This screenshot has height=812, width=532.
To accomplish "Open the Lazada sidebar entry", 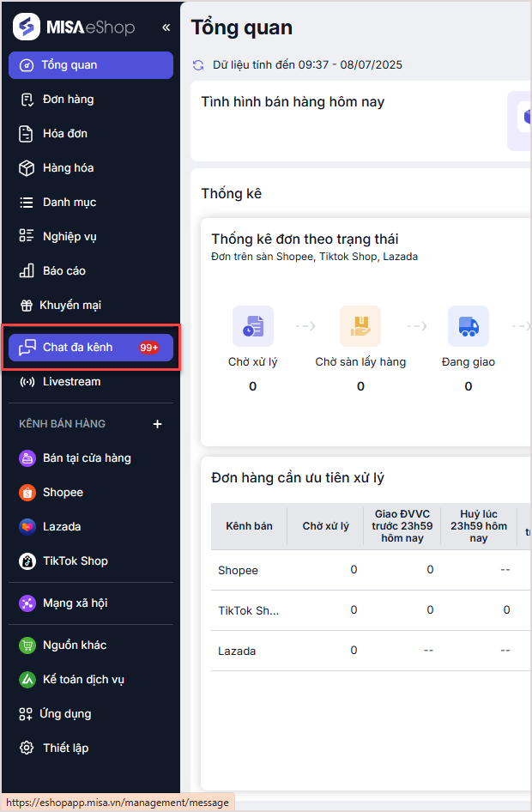I will tap(91, 527).
